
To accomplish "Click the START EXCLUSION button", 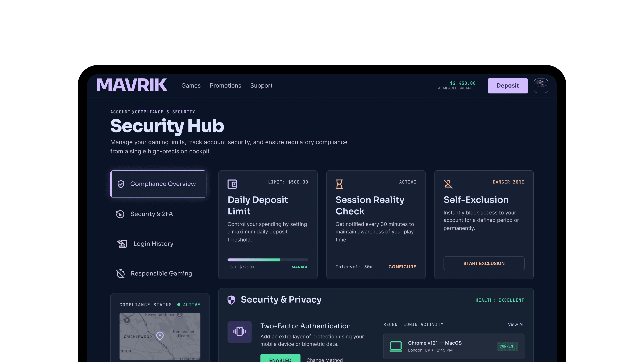I will click(484, 263).
